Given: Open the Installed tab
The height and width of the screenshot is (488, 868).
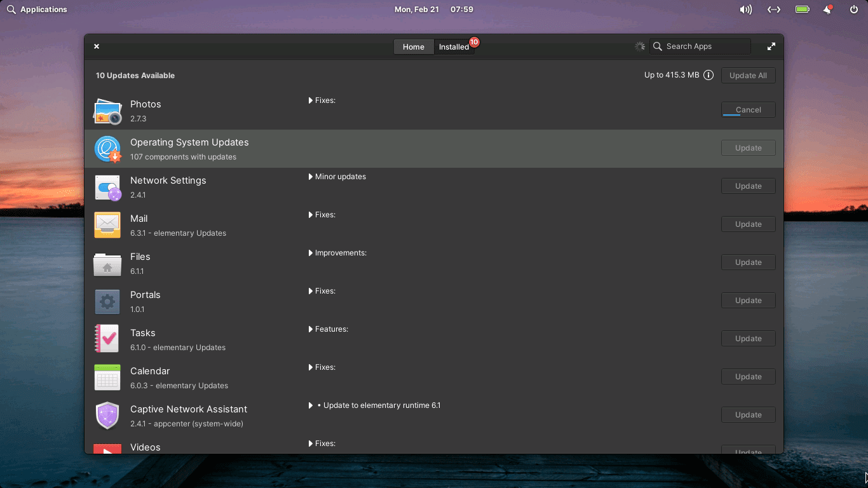Looking at the screenshot, I should 454,47.
